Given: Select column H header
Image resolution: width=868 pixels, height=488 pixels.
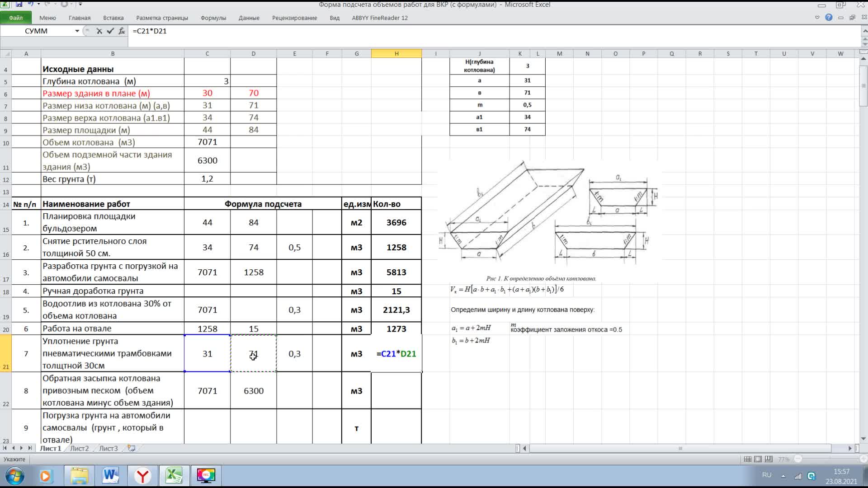Looking at the screenshot, I should point(396,54).
